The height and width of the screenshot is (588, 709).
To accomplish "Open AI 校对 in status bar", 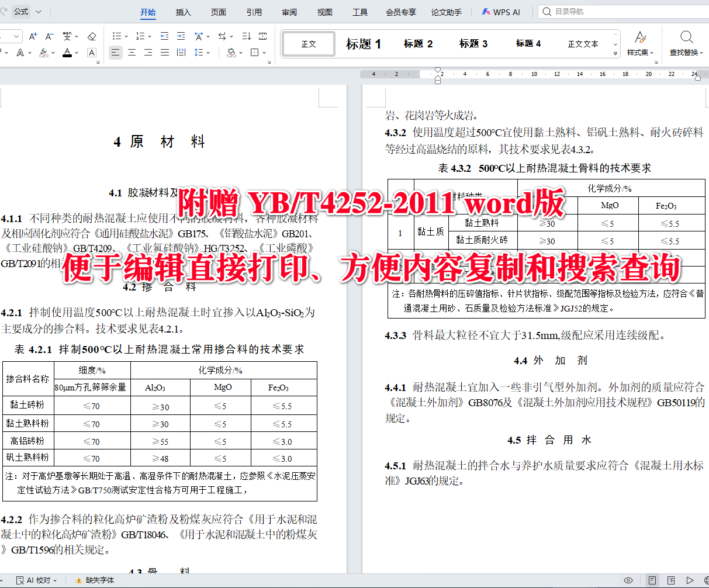I will point(36,580).
